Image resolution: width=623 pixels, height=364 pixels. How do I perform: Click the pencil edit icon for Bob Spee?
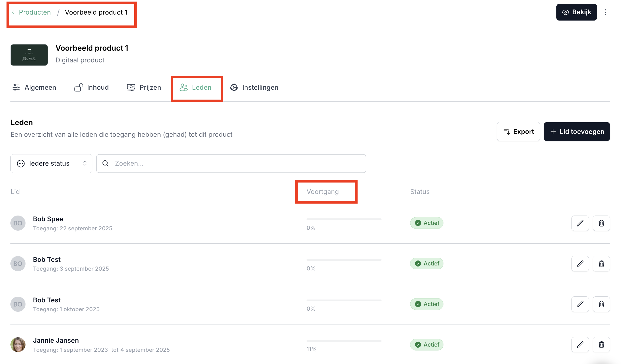point(580,223)
